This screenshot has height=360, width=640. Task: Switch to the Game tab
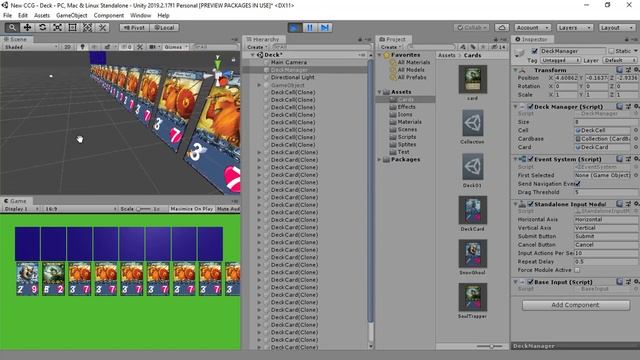(x=16, y=201)
